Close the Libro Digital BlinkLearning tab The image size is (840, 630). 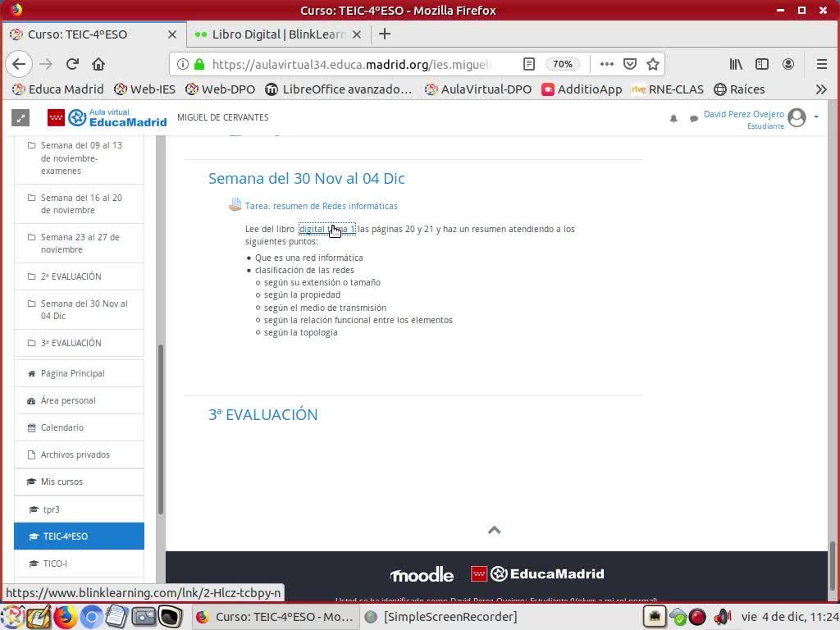[357, 34]
